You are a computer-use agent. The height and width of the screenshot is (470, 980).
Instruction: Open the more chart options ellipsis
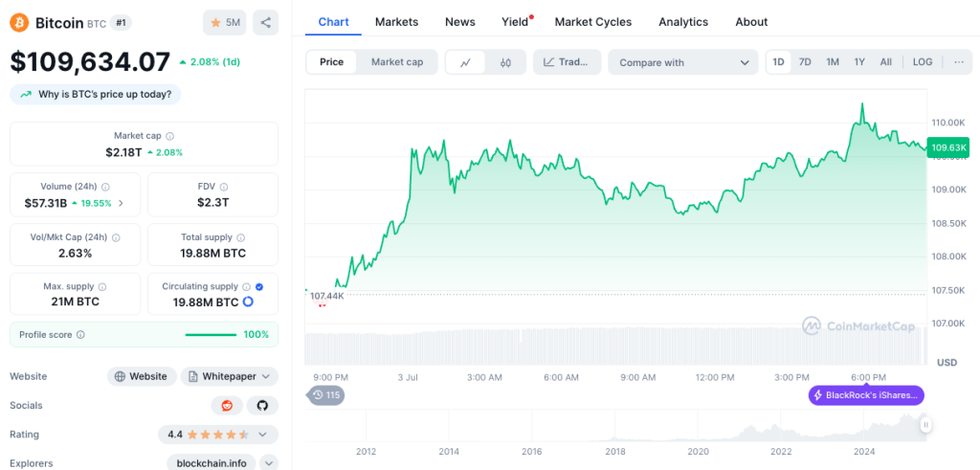point(959,62)
